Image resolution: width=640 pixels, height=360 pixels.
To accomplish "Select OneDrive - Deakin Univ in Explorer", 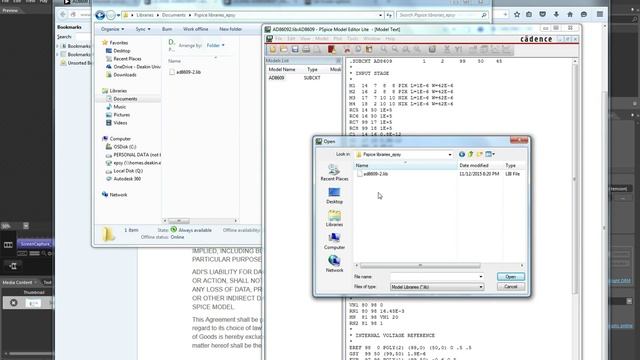I will coord(137,67).
